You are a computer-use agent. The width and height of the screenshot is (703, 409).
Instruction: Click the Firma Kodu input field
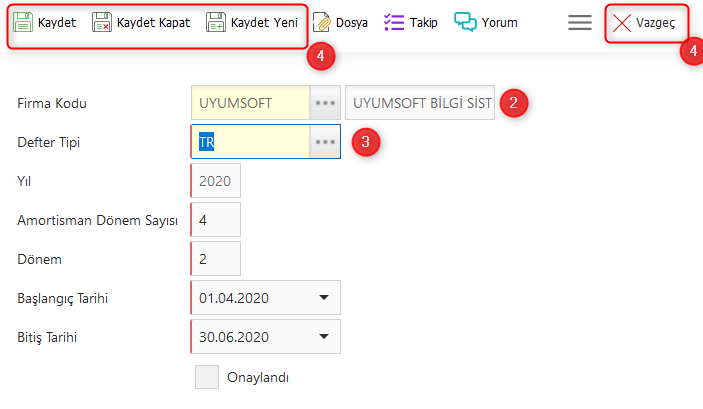tap(250, 102)
